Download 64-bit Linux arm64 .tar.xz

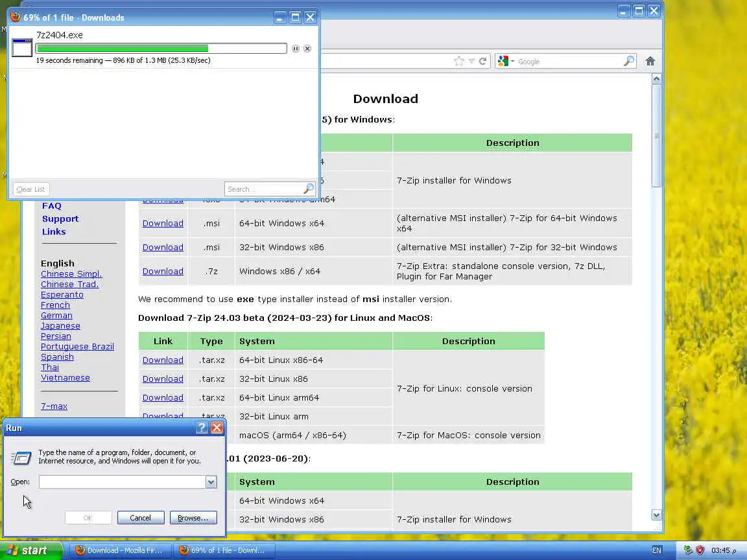click(163, 397)
